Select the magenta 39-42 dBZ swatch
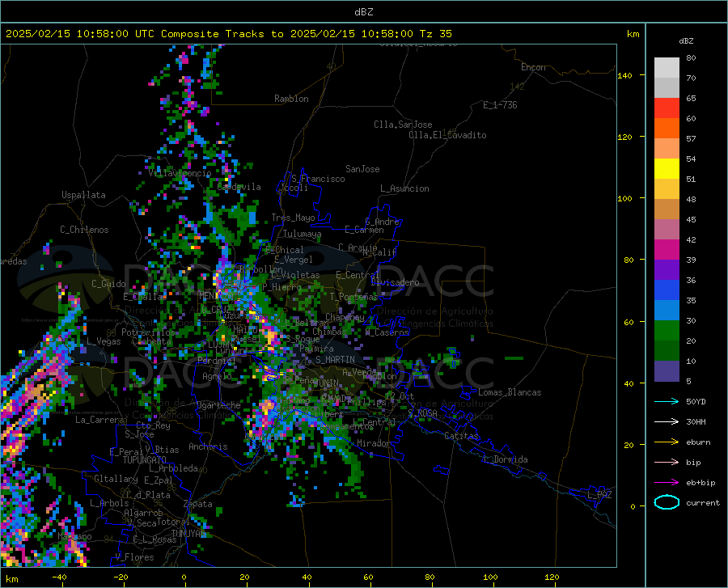Image resolution: width=728 pixels, height=588 pixels. click(667, 250)
